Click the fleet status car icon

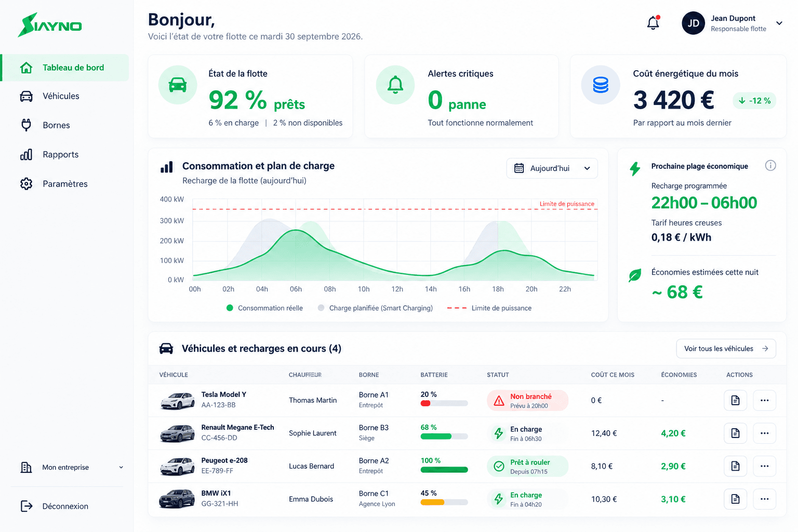pos(178,85)
